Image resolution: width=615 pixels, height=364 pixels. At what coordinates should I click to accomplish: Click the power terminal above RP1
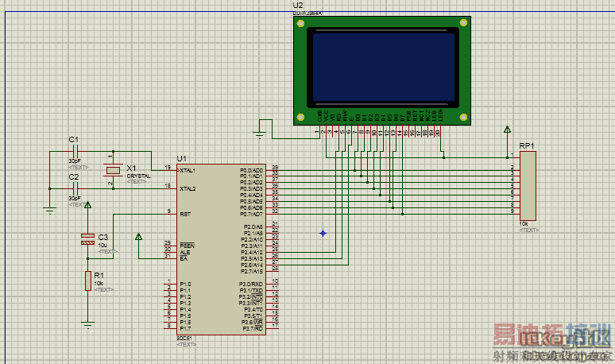point(507,130)
